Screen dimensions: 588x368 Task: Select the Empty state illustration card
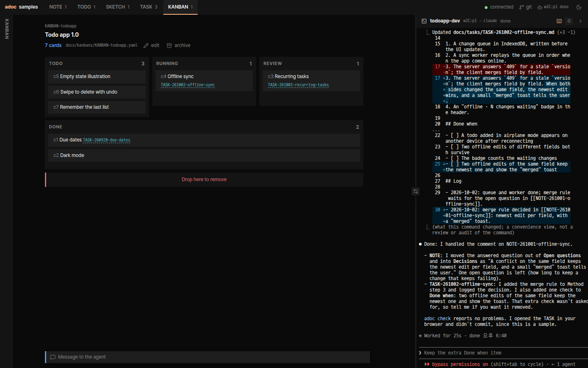(97, 76)
